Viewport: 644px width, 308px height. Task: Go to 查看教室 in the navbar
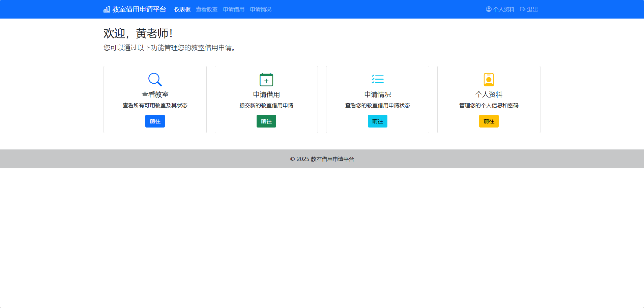207,9
